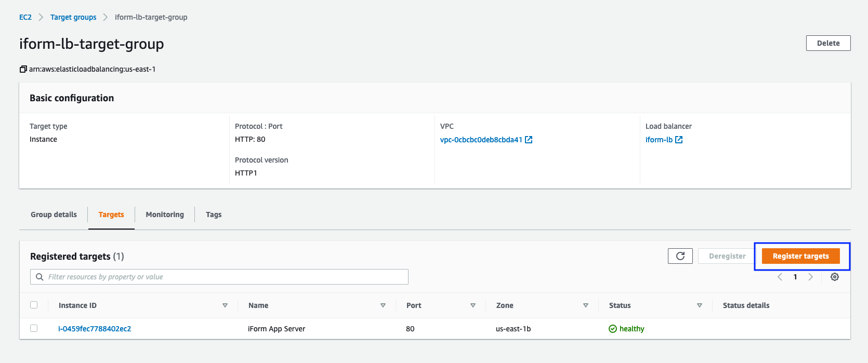
Task: Click the iForm App Server name cell
Action: click(x=277, y=329)
